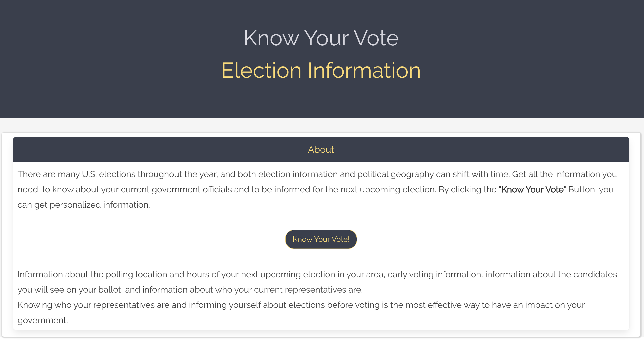
Task: Click the "Know Your Vote" main page title
Action: tap(321, 38)
